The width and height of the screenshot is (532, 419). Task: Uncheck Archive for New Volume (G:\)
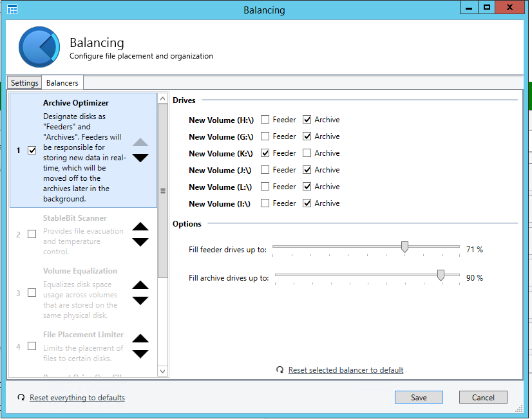click(307, 136)
